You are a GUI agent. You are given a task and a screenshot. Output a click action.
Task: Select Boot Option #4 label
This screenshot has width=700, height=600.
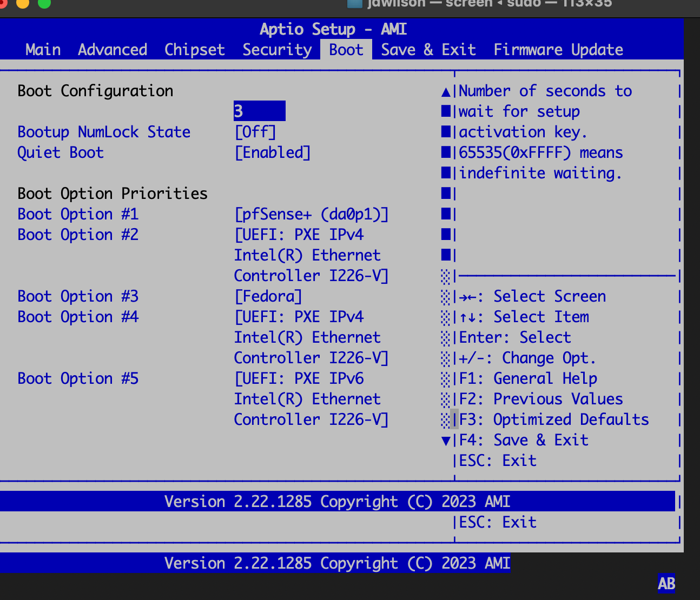tap(78, 317)
